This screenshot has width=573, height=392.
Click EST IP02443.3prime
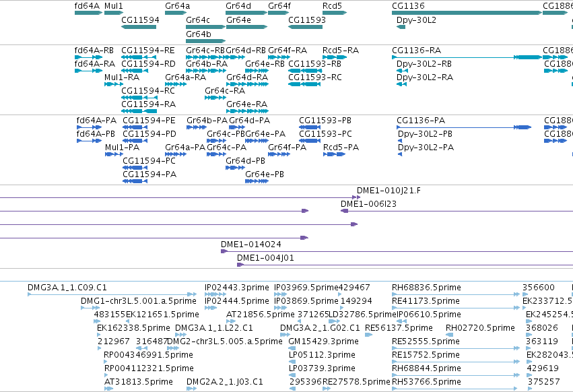click(x=237, y=288)
